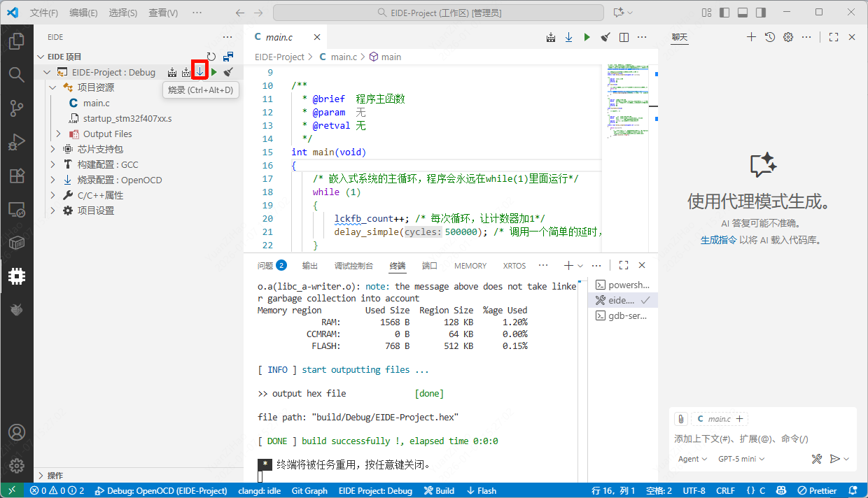Click the chat input text field
The image size is (868, 498).
point(756,439)
